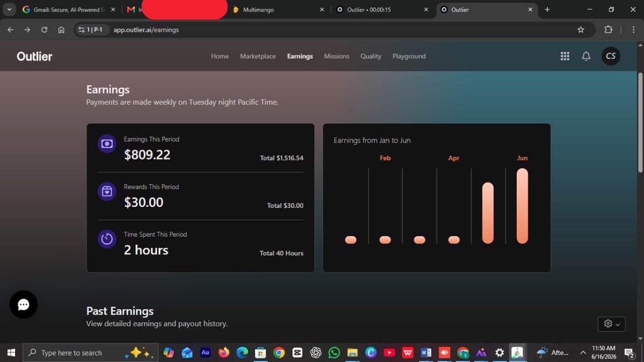This screenshot has width=644, height=362.
Task: Close the Gmail tab
Action: pyautogui.click(x=113, y=10)
